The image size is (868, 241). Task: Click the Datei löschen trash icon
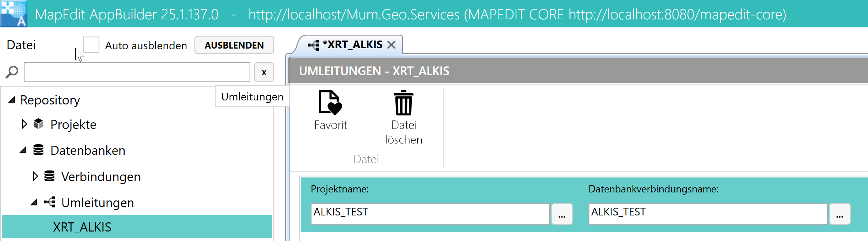pyautogui.click(x=403, y=103)
